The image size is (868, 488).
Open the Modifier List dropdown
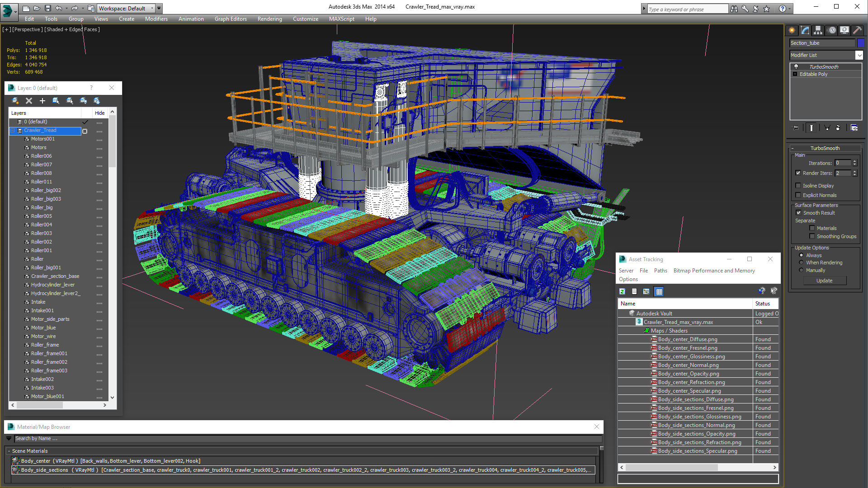coord(859,55)
